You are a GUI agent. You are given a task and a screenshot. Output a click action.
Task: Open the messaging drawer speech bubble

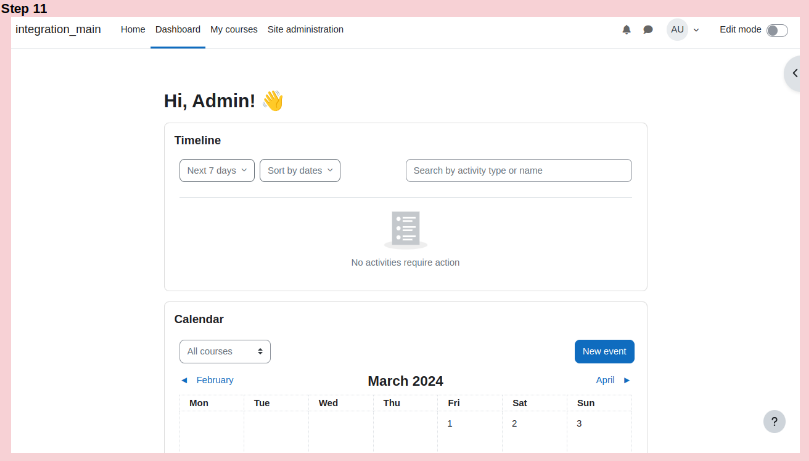click(x=648, y=30)
